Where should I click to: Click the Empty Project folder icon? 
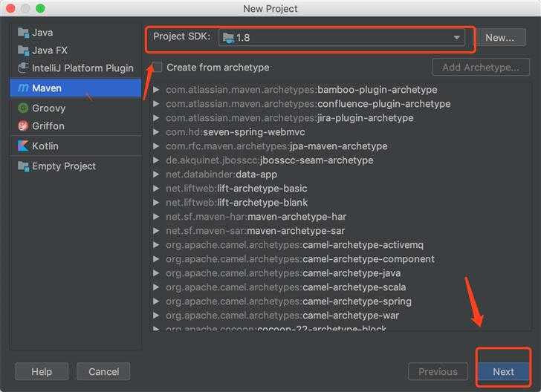coord(23,166)
